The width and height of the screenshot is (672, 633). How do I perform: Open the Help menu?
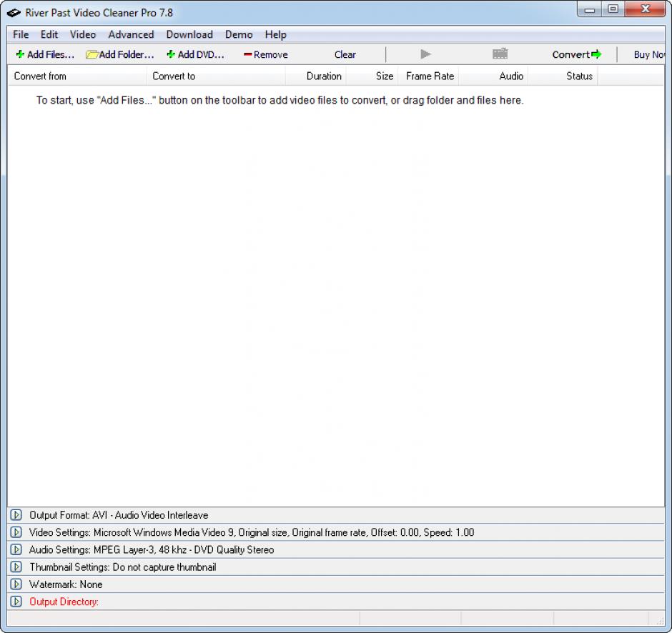pyautogui.click(x=275, y=35)
